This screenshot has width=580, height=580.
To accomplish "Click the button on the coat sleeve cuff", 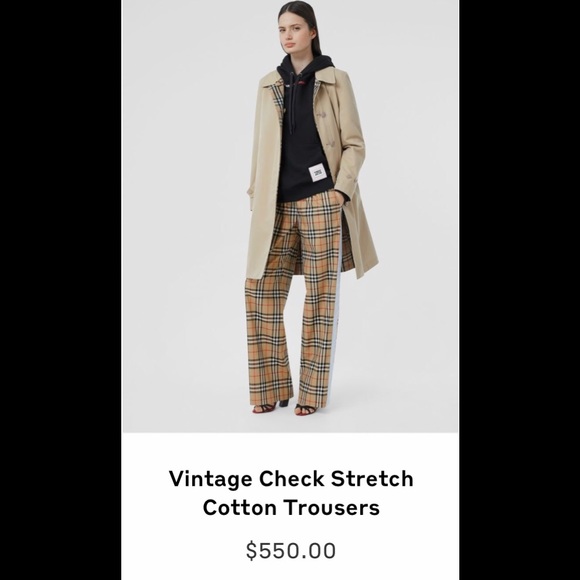I will coord(351,177).
